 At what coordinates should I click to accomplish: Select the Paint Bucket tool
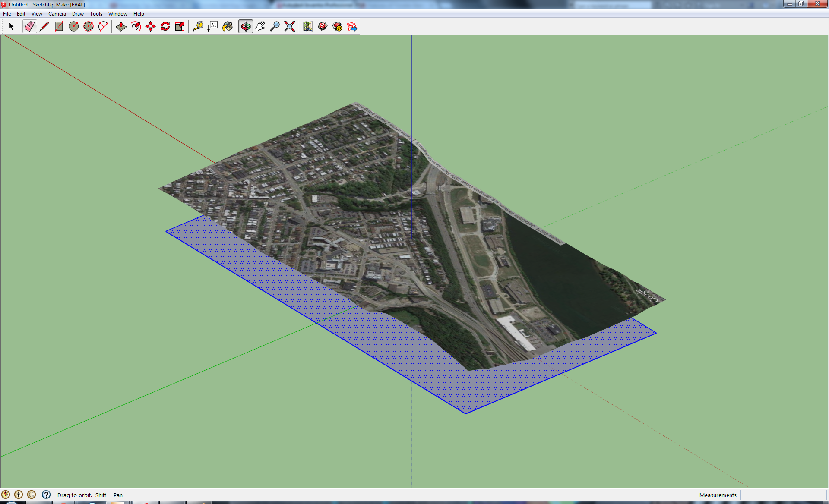(x=227, y=26)
